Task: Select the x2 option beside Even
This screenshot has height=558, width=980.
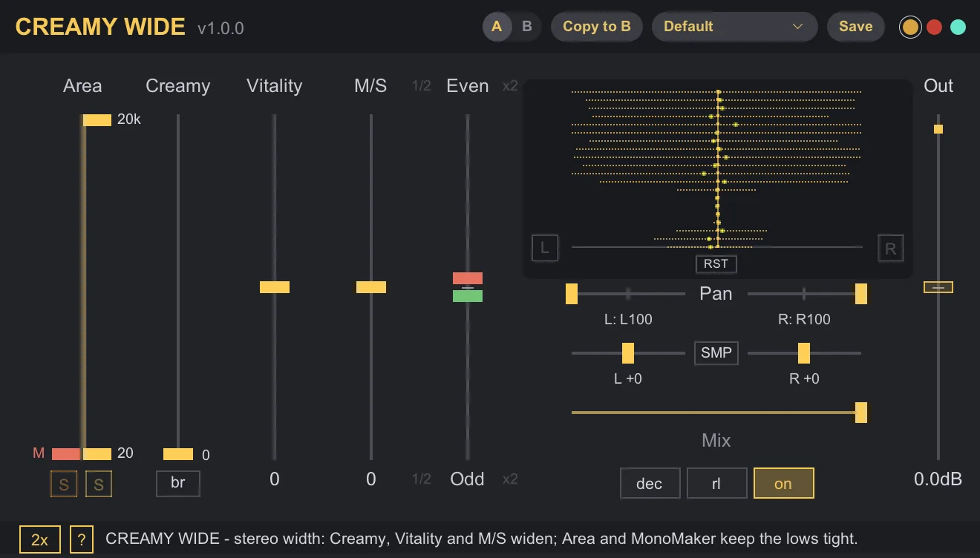Action: (x=510, y=86)
